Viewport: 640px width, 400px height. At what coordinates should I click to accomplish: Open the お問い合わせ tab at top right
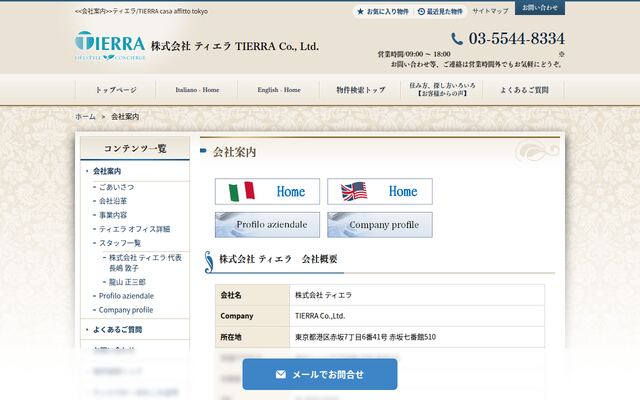point(540,8)
